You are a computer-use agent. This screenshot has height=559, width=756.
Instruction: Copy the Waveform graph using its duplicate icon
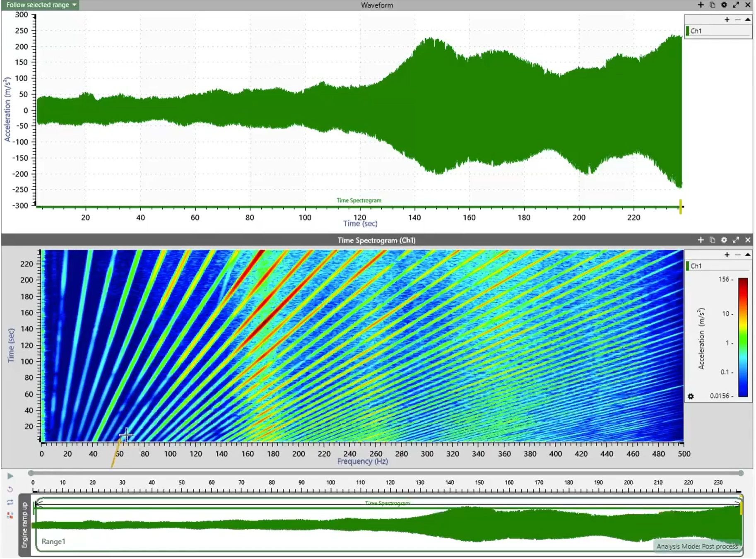(712, 5)
